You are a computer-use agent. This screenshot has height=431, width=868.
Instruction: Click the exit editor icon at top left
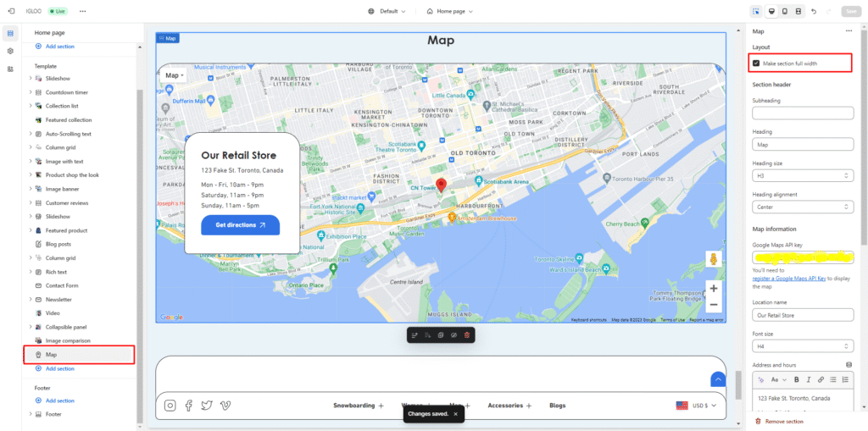pos(11,11)
